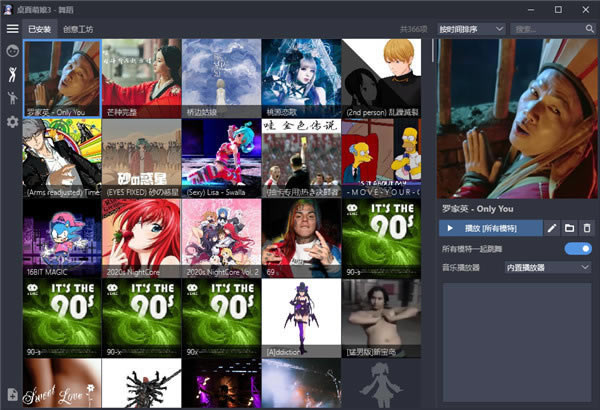Toggle the 所有模特一起跳舞 switch
The image size is (600, 410).
578,249
